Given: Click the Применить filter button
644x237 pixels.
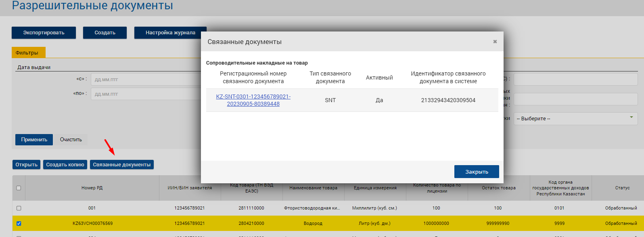Looking at the screenshot, I should pos(34,140).
